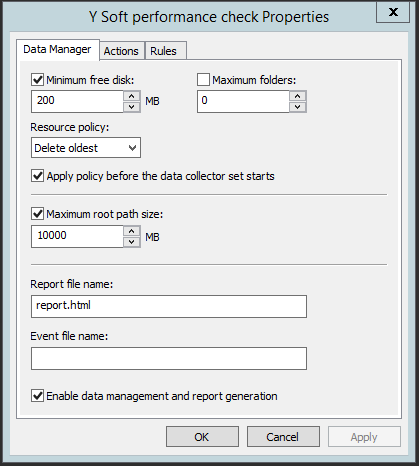Uncheck the Minimum free disk checkbox
Image resolution: width=419 pixels, height=466 pixels.
coord(37,80)
